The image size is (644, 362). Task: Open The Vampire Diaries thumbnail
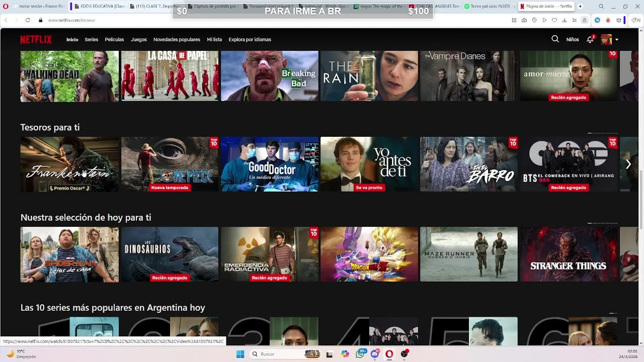(x=469, y=76)
